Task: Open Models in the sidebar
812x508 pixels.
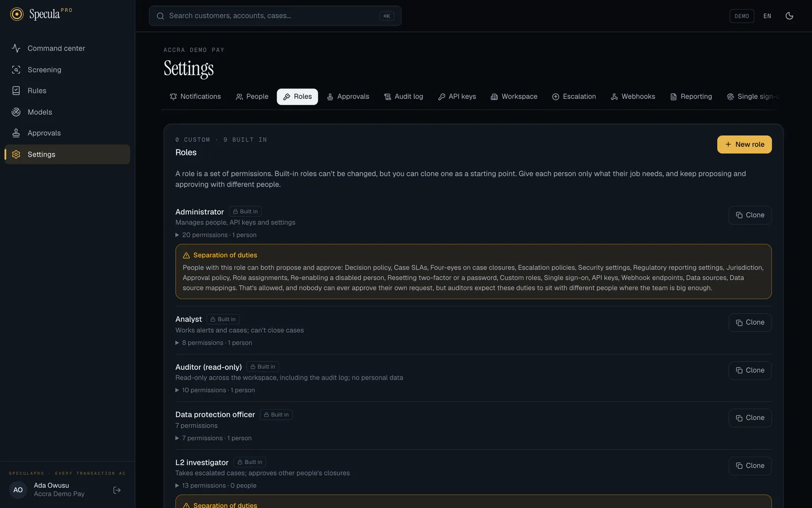Action: (67, 112)
